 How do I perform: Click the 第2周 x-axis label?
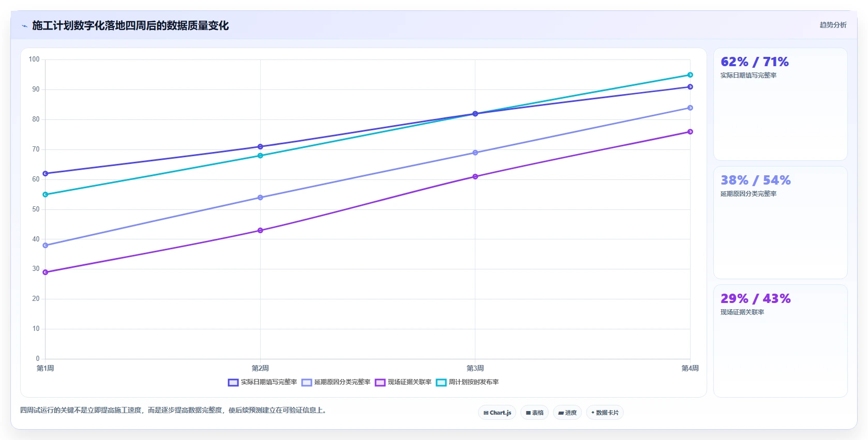pyautogui.click(x=260, y=368)
